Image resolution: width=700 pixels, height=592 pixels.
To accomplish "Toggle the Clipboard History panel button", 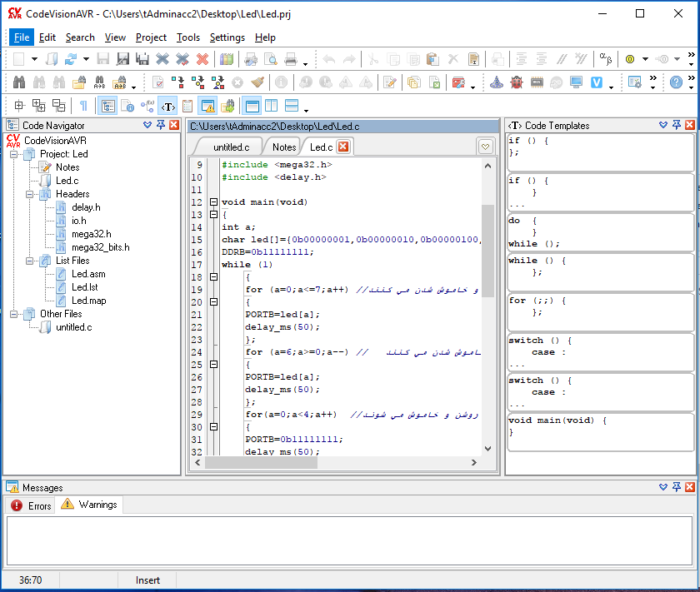I will [x=187, y=106].
